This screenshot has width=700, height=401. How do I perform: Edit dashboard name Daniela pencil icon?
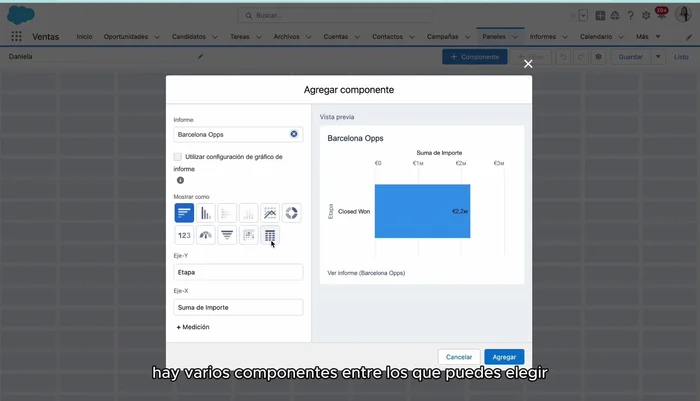tap(200, 57)
